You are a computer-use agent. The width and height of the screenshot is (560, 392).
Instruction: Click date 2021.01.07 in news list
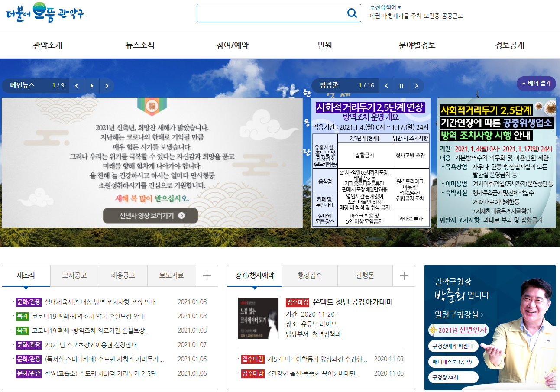point(192,345)
